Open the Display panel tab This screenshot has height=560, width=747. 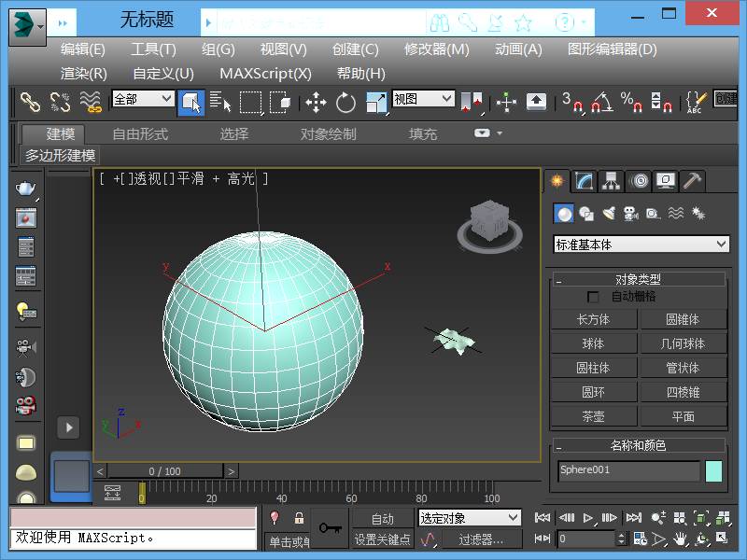point(666,181)
